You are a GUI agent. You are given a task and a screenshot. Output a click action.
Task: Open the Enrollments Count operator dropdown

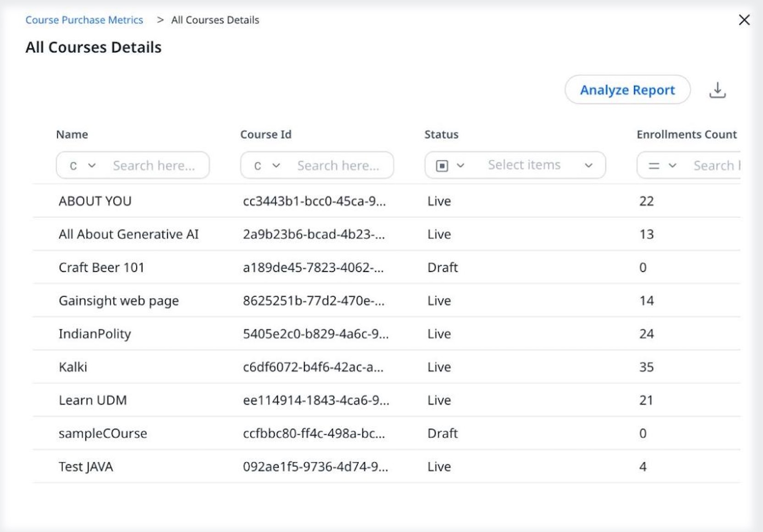tap(672, 165)
